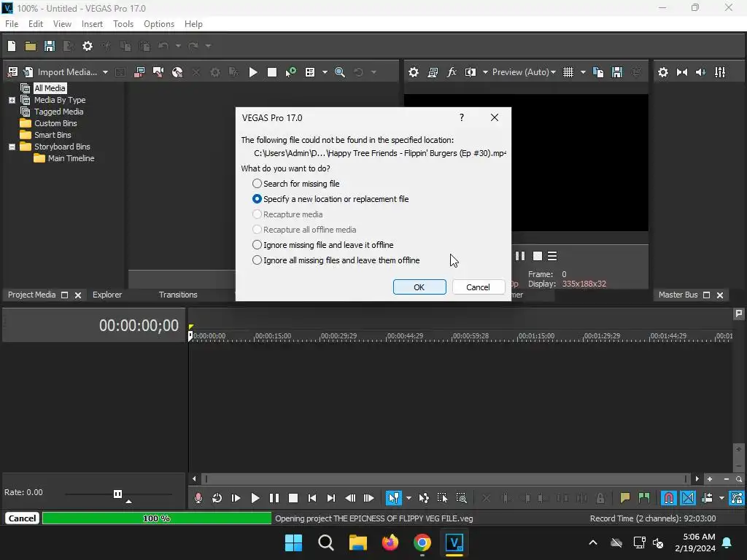Viewport: 747px width, 560px height.
Task: Click OK in VEGAS Pro dialog
Action: point(419,287)
